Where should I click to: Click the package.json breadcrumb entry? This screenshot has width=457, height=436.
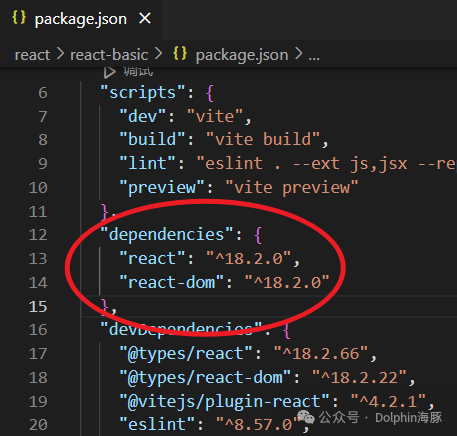tap(242, 55)
